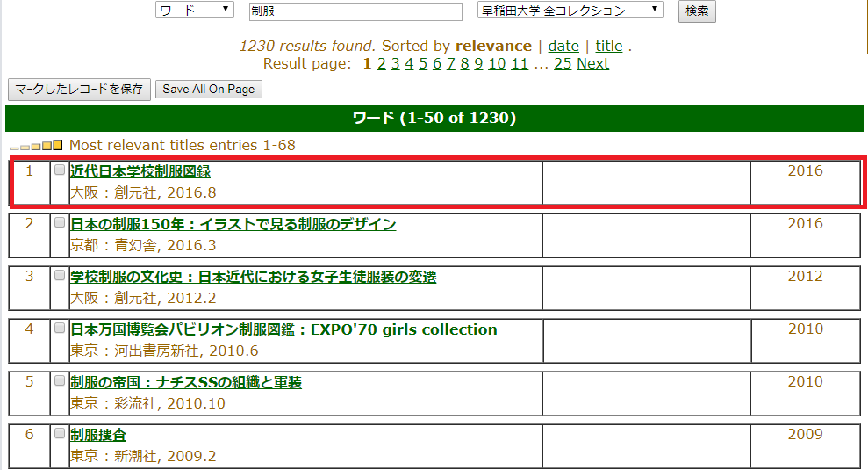Go to result page 2
This screenshot has height=470, width=868.
(x=381, y=63)
